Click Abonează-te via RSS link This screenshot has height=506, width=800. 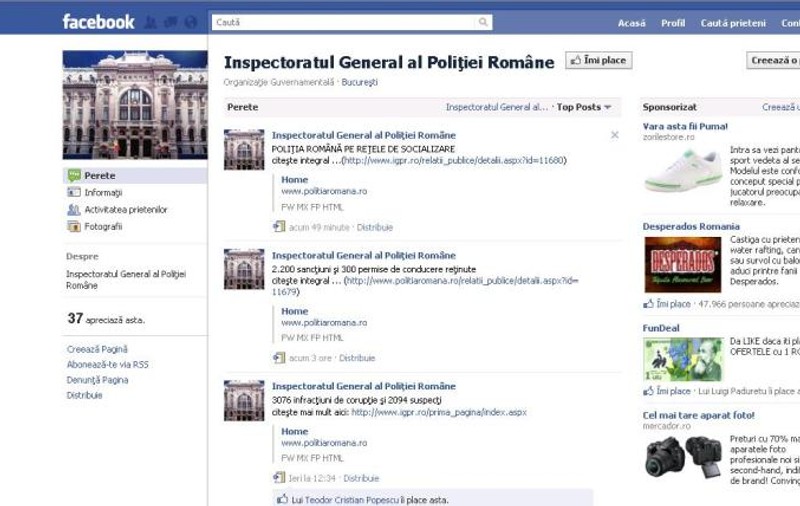pos(108,365)
